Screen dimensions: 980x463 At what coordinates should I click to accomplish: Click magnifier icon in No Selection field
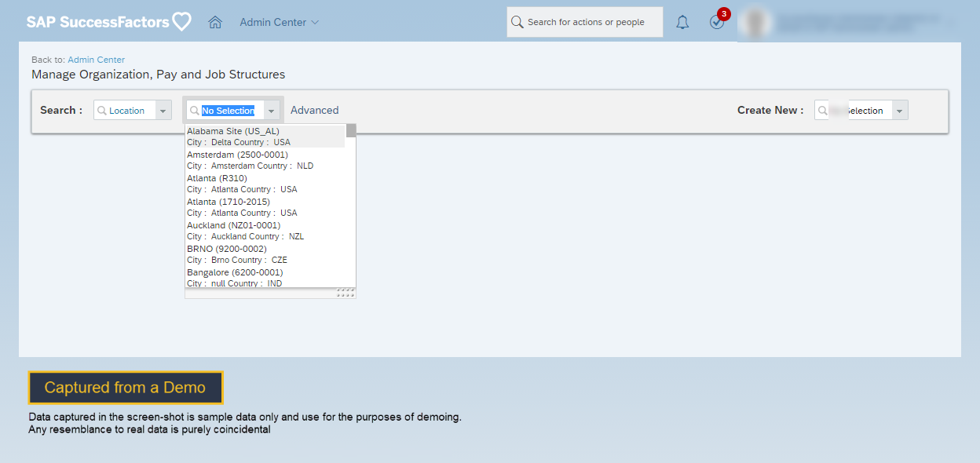point(194,111)
